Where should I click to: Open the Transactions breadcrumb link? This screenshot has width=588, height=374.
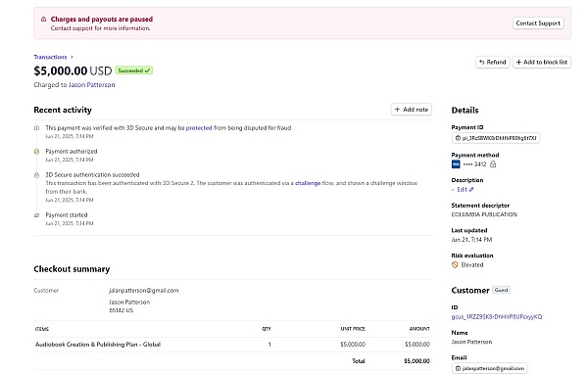coord(50,57)
